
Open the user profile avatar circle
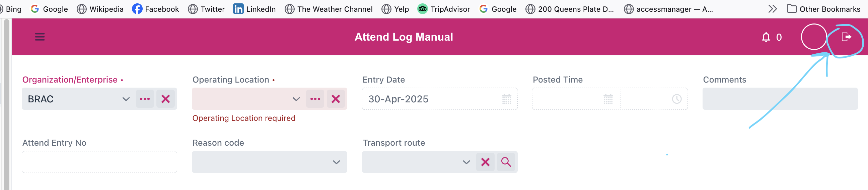coord(814,37)
